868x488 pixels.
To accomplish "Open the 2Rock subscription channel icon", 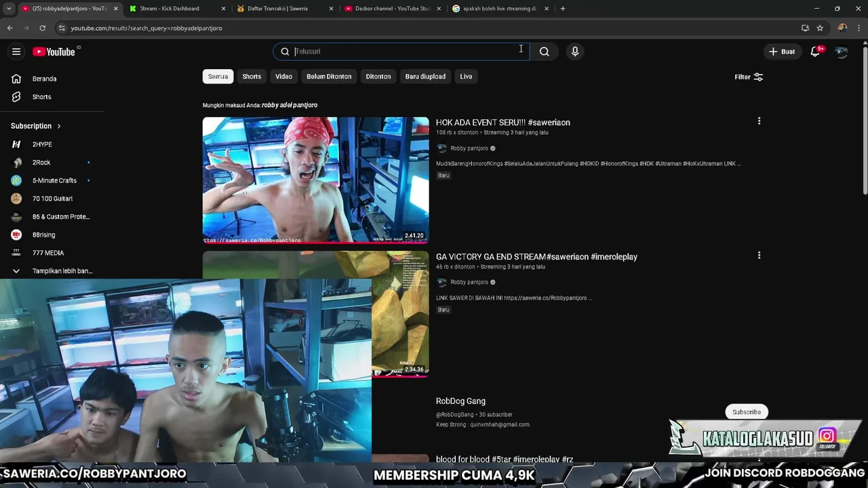I will pos(16,163).
